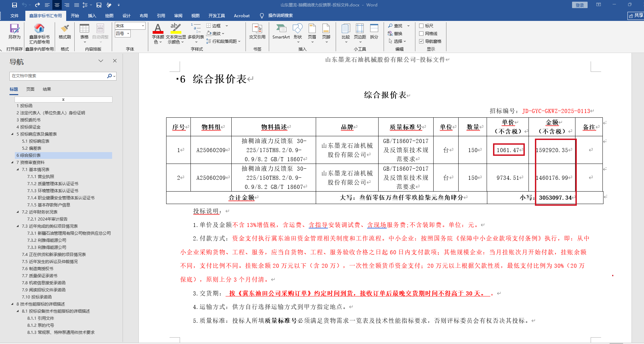The height and width of the screenshot is (344, 644).
Task: Enable the 网格线 gridlines checkbox
Action: [421, 33]
